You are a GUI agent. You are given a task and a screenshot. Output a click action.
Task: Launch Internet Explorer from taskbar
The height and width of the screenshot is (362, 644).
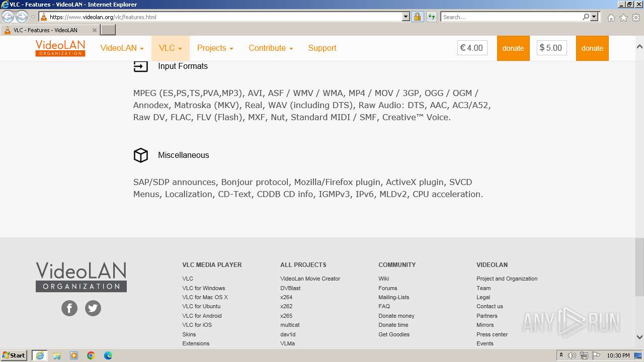tap(39, 355)
